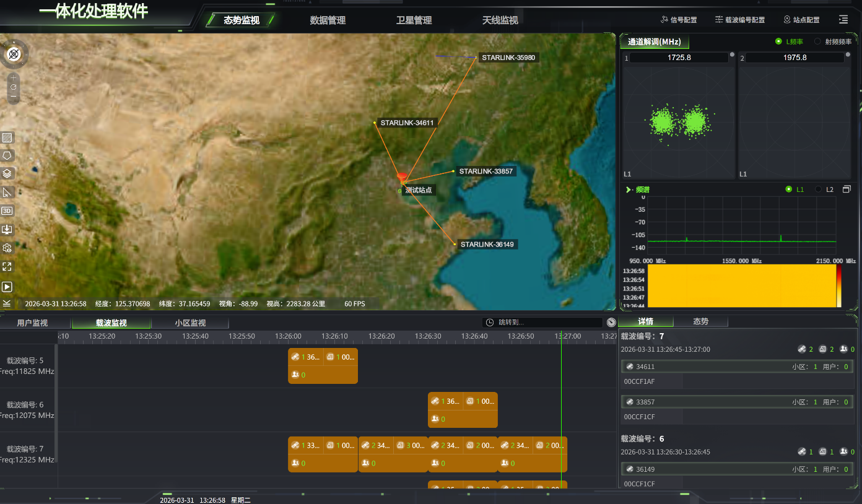Image resolution: width=862 pixels, height=504 pixels.
Task: Toggle channel 1 status indicator dot
Action: pyautogui.click(x=733, y=54)
